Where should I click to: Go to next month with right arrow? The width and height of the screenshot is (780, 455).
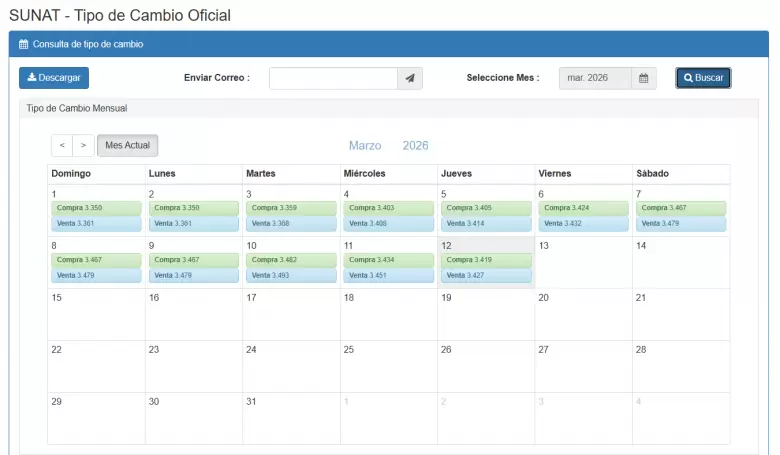coord(83,146)
